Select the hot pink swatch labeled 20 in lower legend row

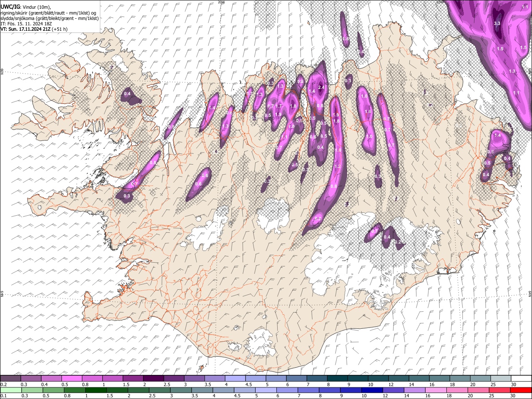pyautogui.click(x=478, y=390)
